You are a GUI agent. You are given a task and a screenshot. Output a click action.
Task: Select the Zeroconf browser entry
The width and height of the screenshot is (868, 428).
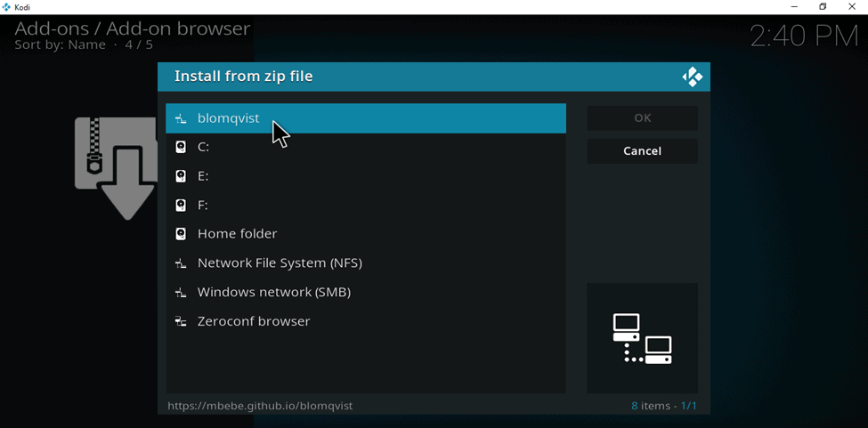pyautogui.click(x=366, y=320)
